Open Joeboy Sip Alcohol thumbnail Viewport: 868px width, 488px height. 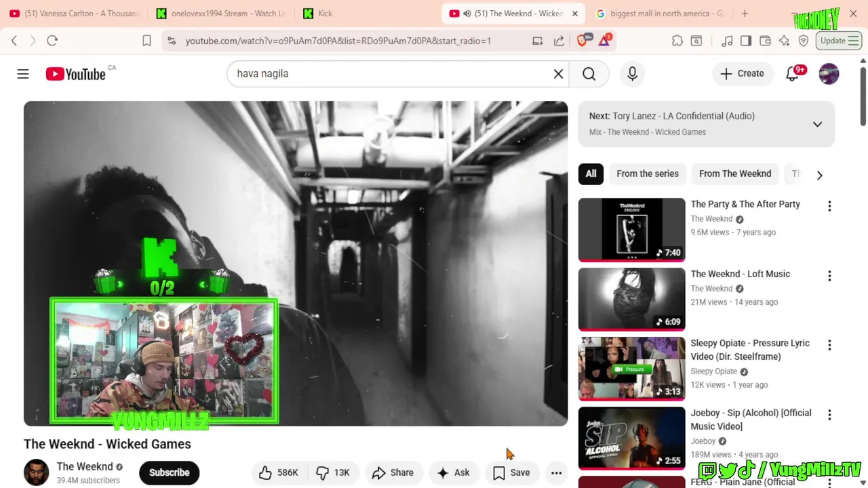click(631, 439)
